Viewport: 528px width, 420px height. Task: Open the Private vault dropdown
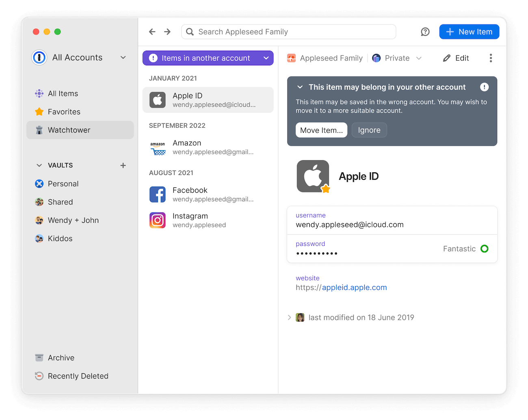pyautogui.click(x=419, y=58)
